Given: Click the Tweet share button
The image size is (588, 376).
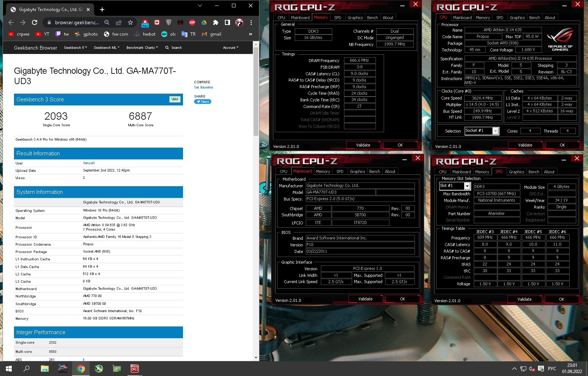Looking at the screenshot, I should (x=202, y=102).
